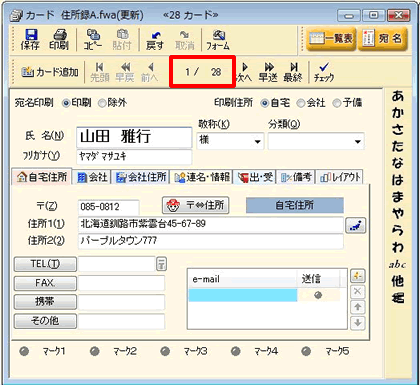Click the small icon beside the TEL field
The image size is (420, 385).
tap(161, 264)
